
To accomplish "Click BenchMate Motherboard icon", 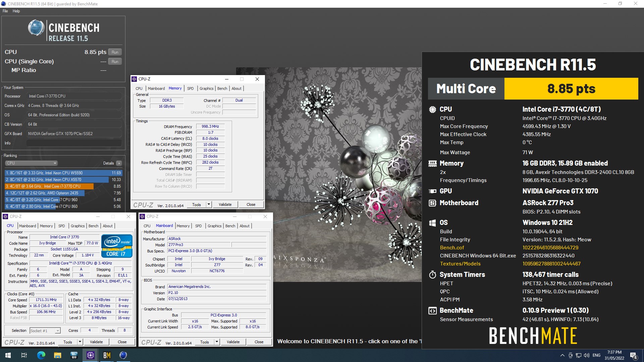I will click(x=432, y=203).
